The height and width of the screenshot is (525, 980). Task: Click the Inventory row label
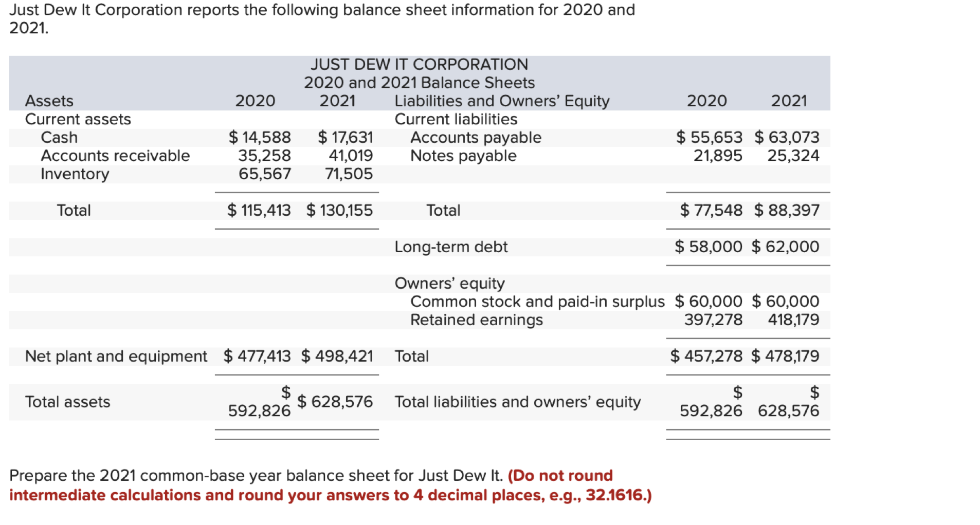pyautogui.click(x=75, y=174)
